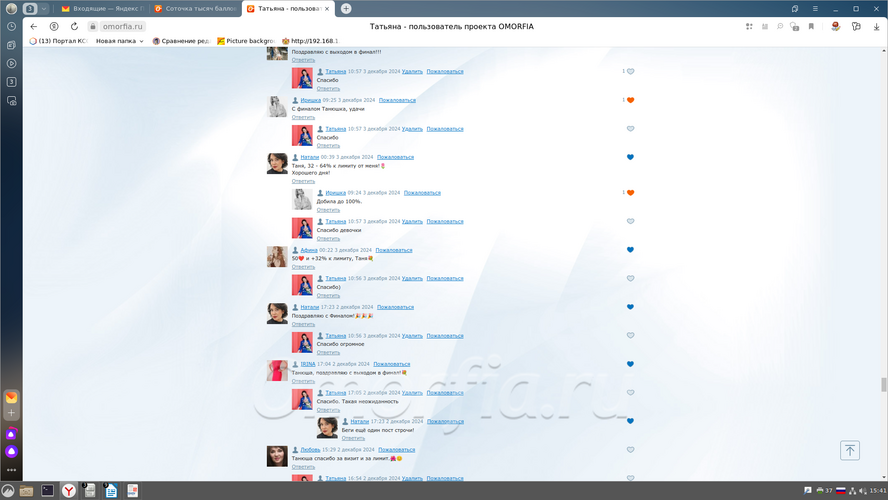Screen dimensions: 888x500
Task: Switch to Соточка тысяч баллов tab
Action: [x=195, y=8]
